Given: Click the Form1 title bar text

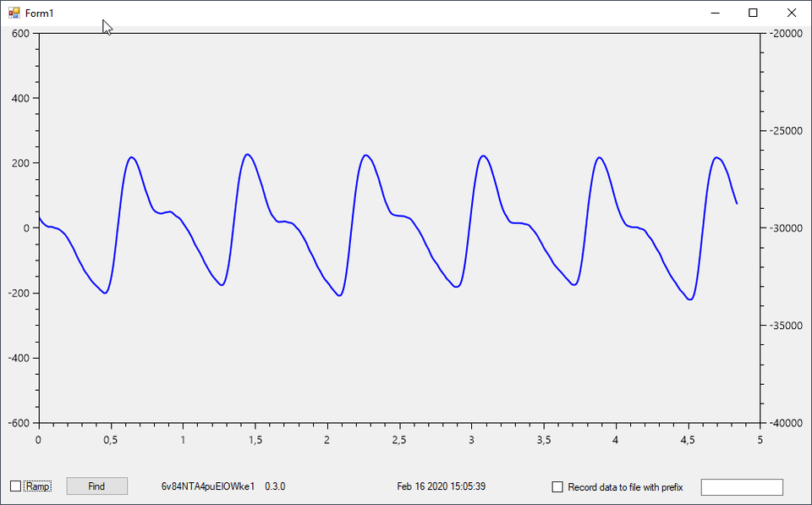Looking at the screenshot, I should pos(39,13).
